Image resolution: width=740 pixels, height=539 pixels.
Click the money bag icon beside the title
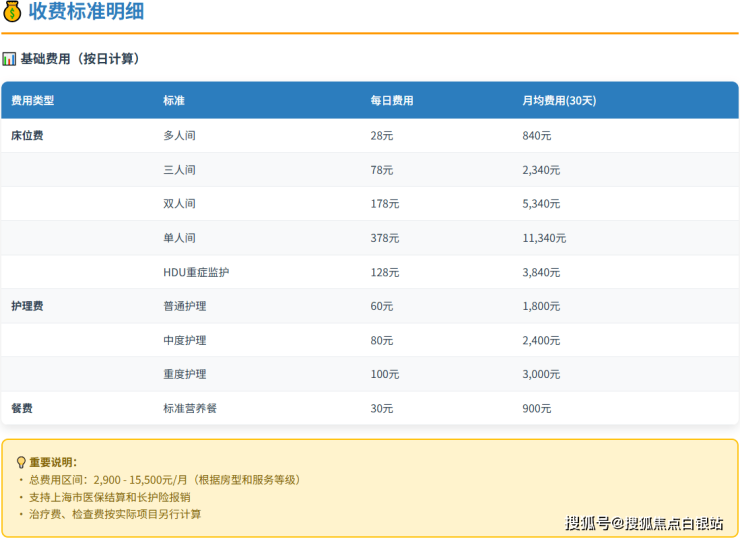click(12, 12)
